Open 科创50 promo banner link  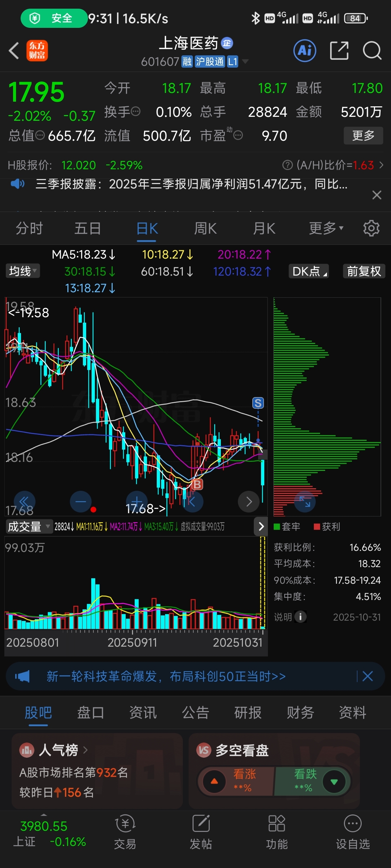pos(166,676)
